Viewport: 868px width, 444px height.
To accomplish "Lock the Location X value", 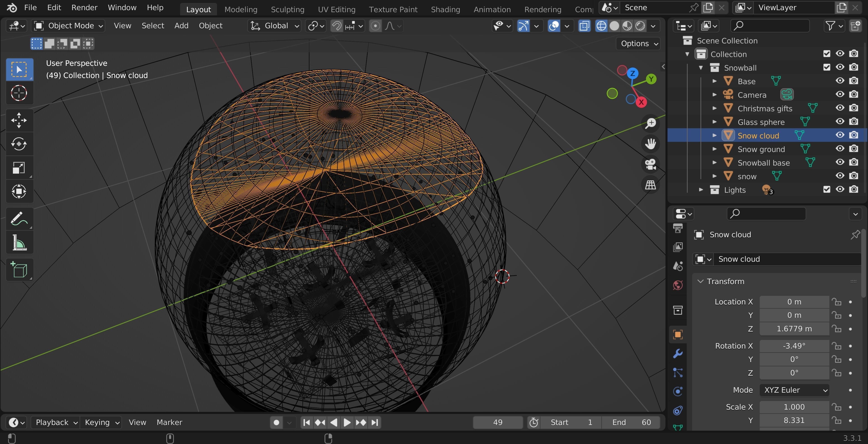I will 837,302.
